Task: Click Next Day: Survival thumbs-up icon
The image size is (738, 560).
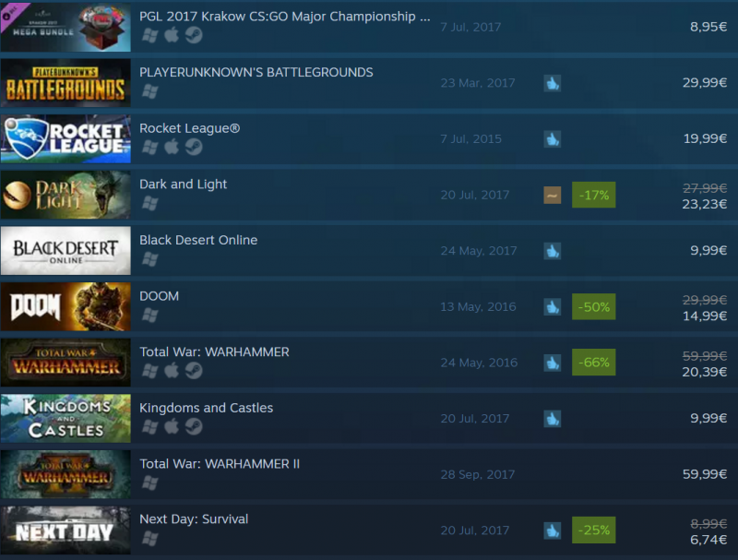Action: tap(552, 530)
